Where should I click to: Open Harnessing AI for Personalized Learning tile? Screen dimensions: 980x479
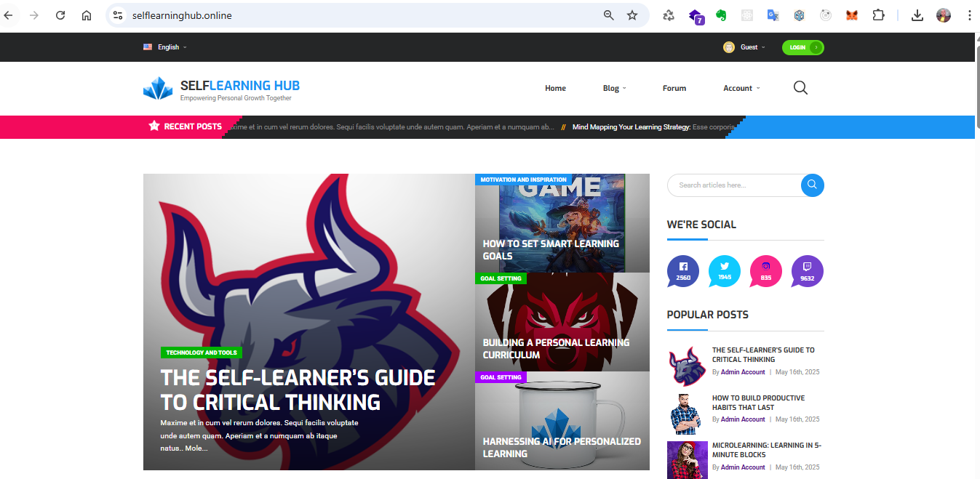click(562, 447)
